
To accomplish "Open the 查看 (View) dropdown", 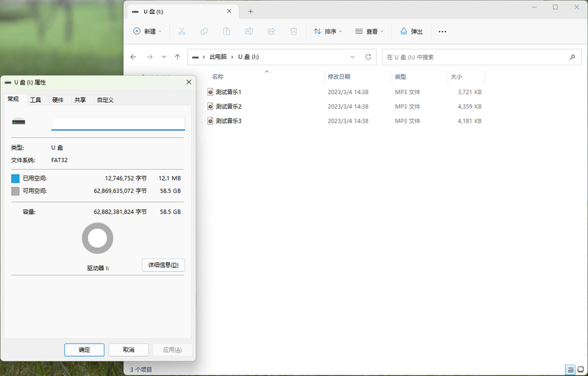I will click(x=370, y=32).
